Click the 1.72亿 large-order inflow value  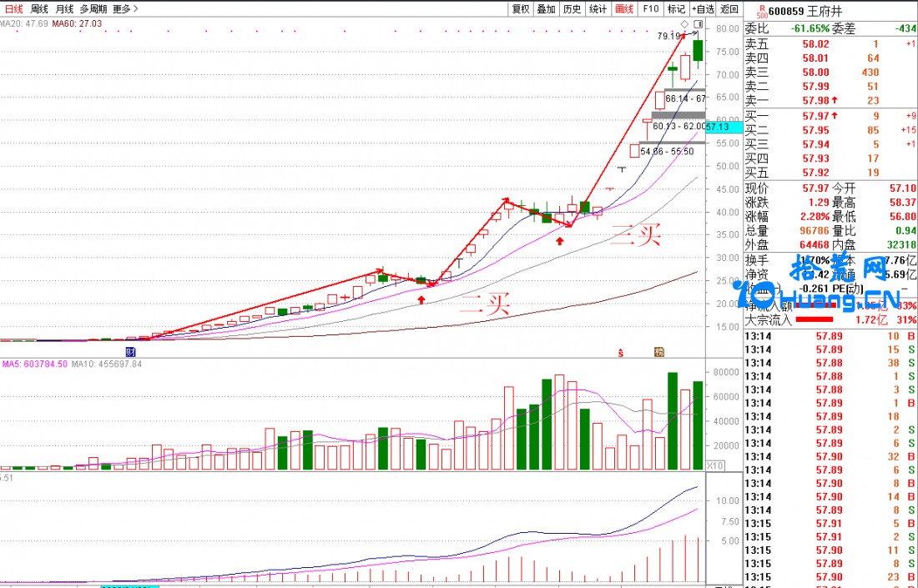point(872,319)
